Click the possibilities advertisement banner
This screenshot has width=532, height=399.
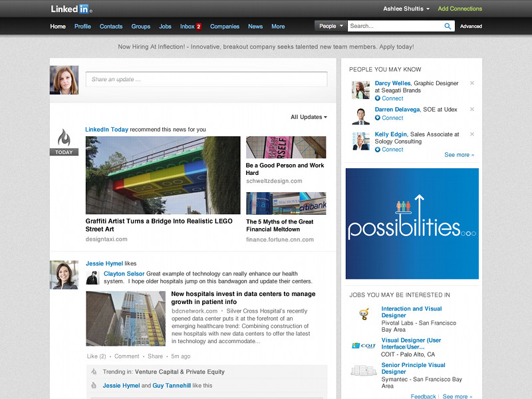(412, 223)
